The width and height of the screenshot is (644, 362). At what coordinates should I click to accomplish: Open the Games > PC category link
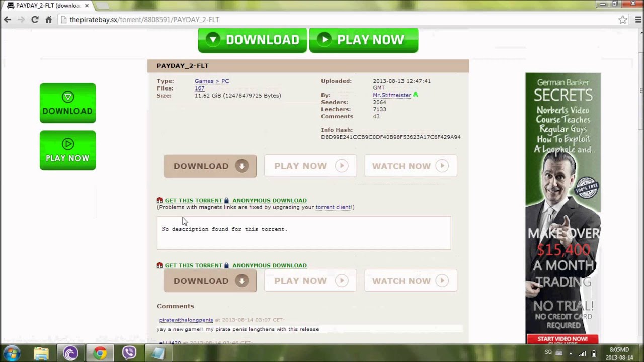point(212,81)
